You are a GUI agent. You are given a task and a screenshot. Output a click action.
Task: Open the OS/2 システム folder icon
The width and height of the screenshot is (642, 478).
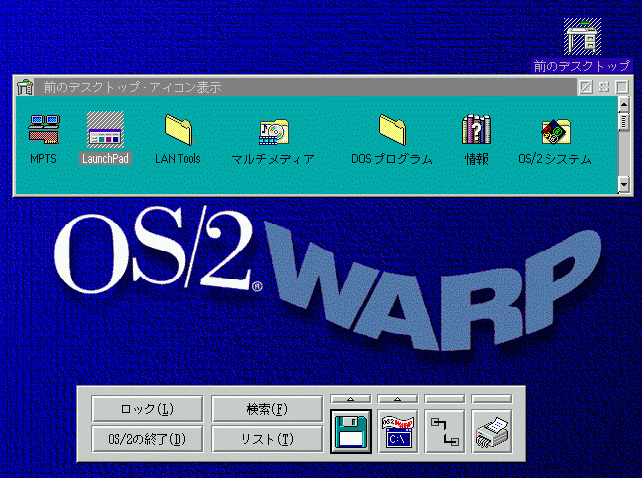point(556,131)
